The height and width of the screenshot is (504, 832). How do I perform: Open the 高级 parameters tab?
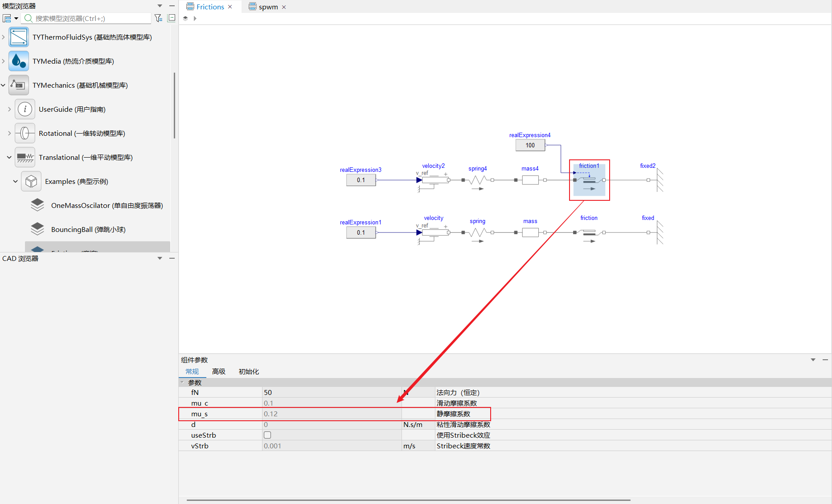[219, 371]
